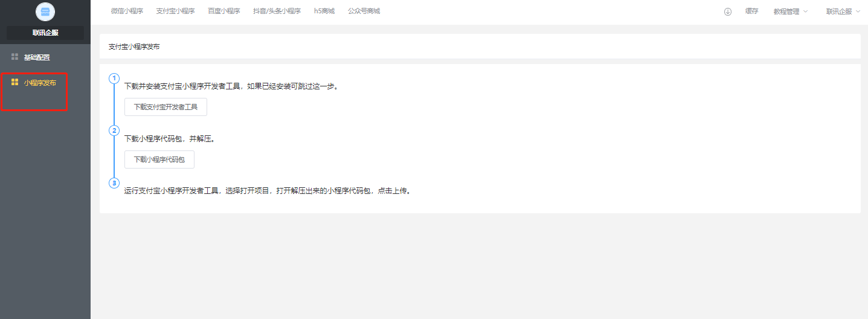This screenshot has width=868, height=319.
Task: Expand the 联讯企服 account dropdown
Action: point(843,11)
